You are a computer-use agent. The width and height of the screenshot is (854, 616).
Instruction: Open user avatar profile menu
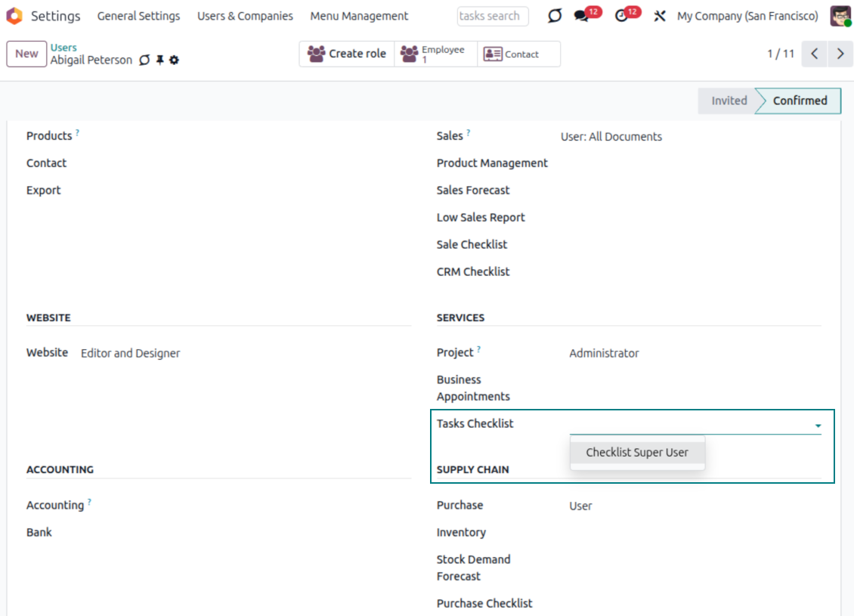(840, 16)
